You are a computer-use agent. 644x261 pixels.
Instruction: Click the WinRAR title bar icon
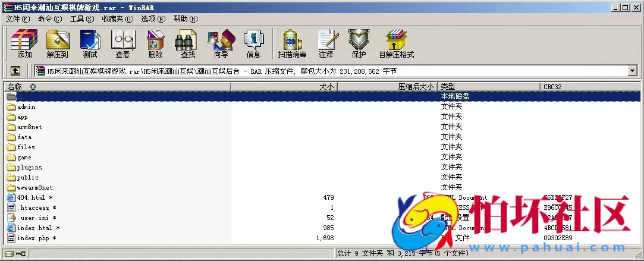(7, 7)
